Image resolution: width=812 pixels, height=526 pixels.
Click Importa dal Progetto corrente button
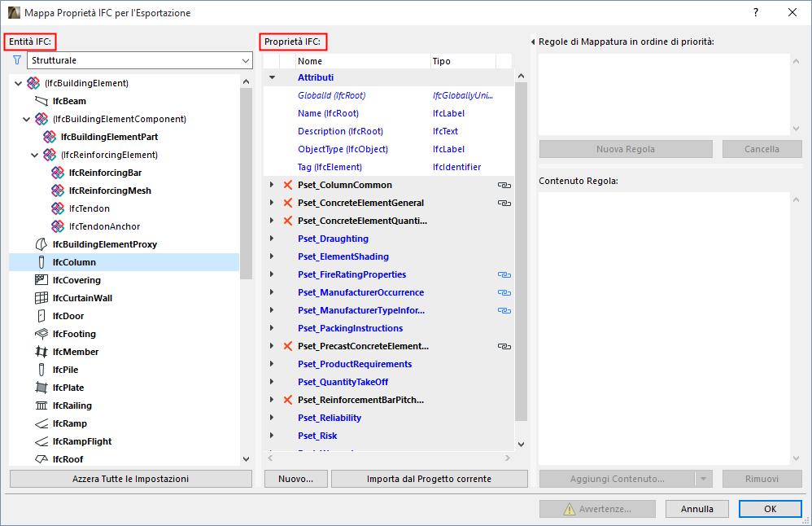click(x=430, y=479)
